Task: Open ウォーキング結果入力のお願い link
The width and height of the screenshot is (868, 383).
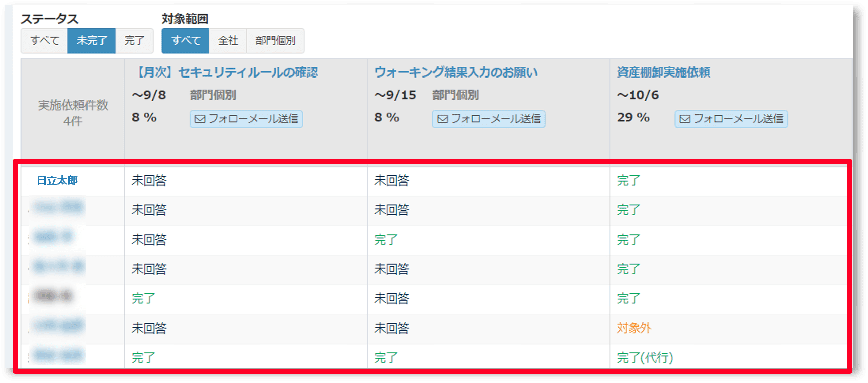Action: pos(456,72)
